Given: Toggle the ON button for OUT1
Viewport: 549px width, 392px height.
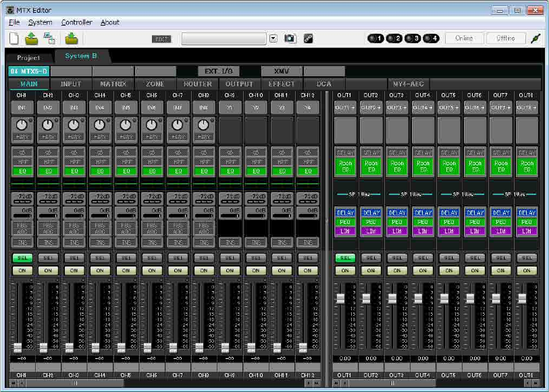Looking at the screenshot, I should click(345, 271).
